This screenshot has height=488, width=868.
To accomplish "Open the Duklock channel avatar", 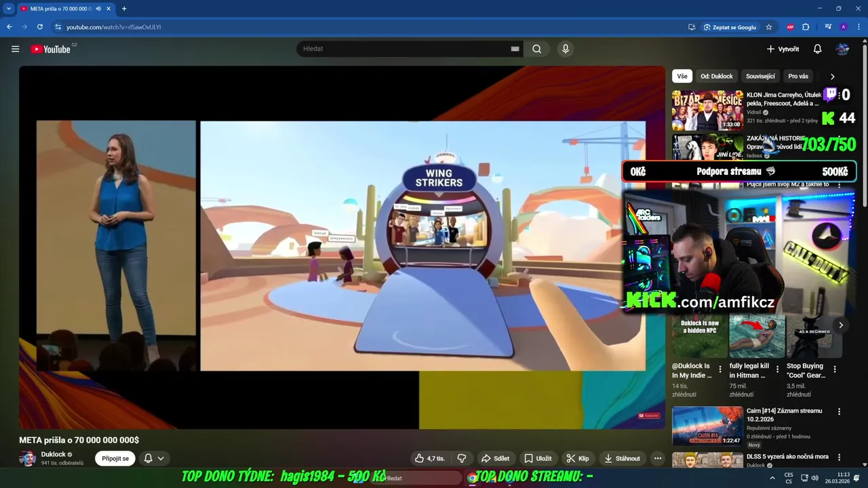I will click(x=28, y=459).
